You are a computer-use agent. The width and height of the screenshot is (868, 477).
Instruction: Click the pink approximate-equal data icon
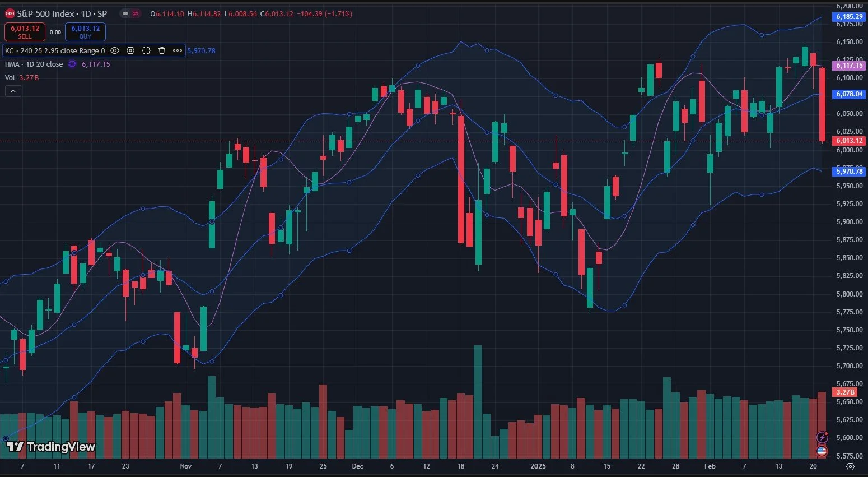136,13
